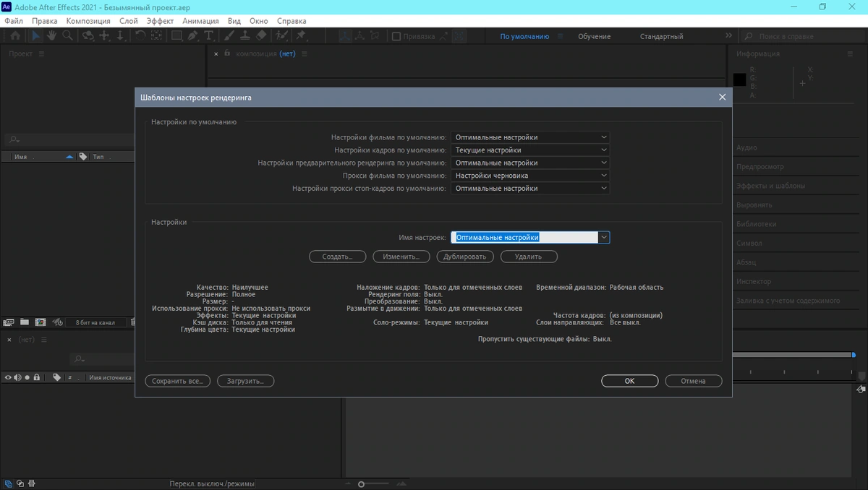Toggle the audio speaker column in timeline
This screenshot has height=490, width=868.
tap(17, 377)
